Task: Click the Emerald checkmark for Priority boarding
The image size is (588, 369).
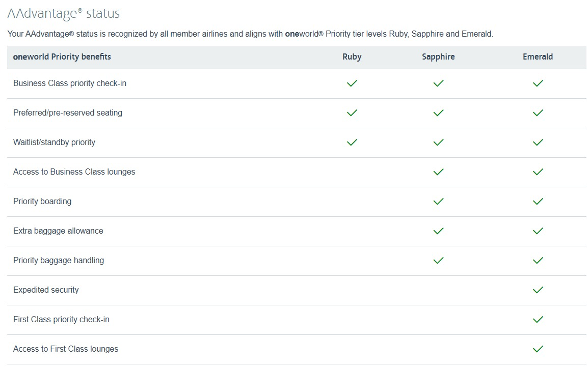Action: tap(538, 202)
